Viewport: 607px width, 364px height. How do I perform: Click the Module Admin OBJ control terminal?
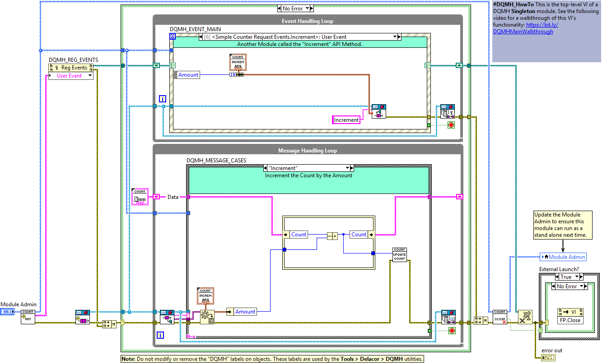6,312
